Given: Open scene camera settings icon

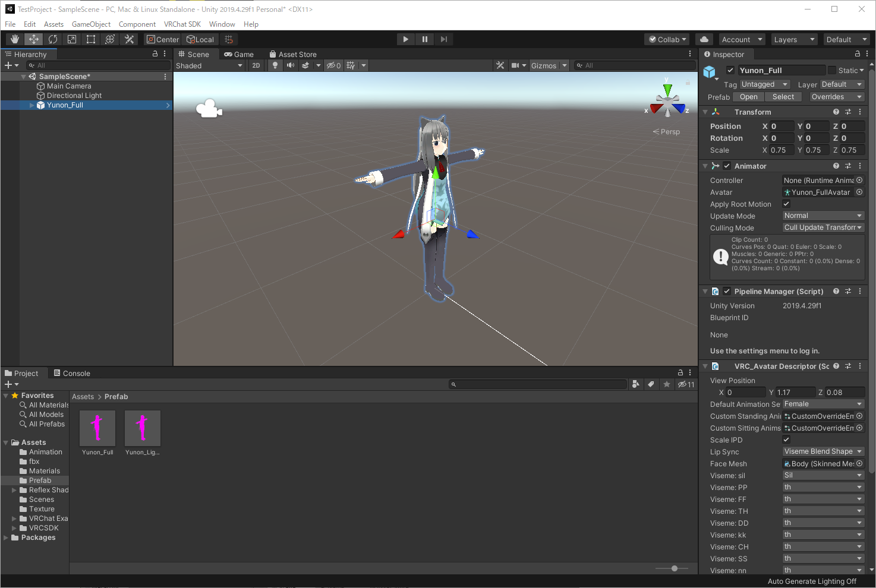Looking at the screenshot, I should [515, 65].
